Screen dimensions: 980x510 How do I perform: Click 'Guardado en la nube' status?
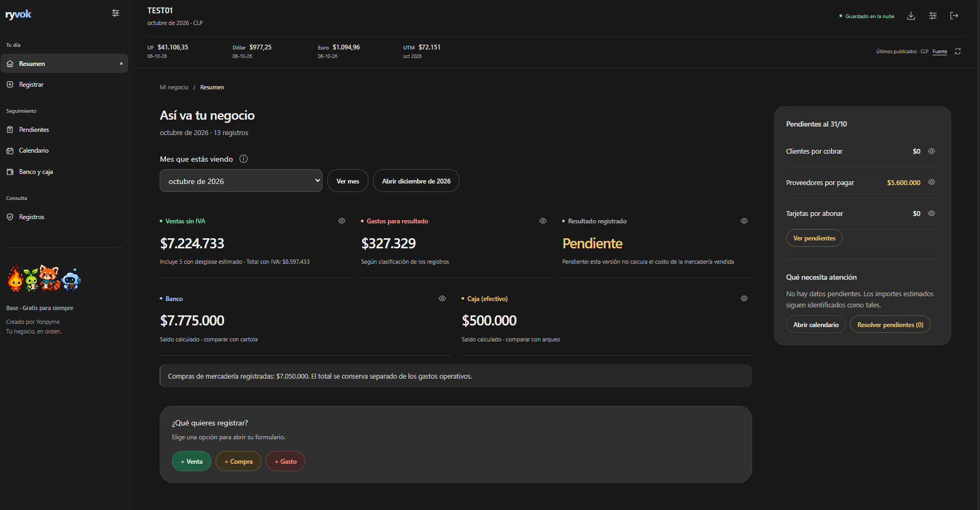tap(867, 16)
